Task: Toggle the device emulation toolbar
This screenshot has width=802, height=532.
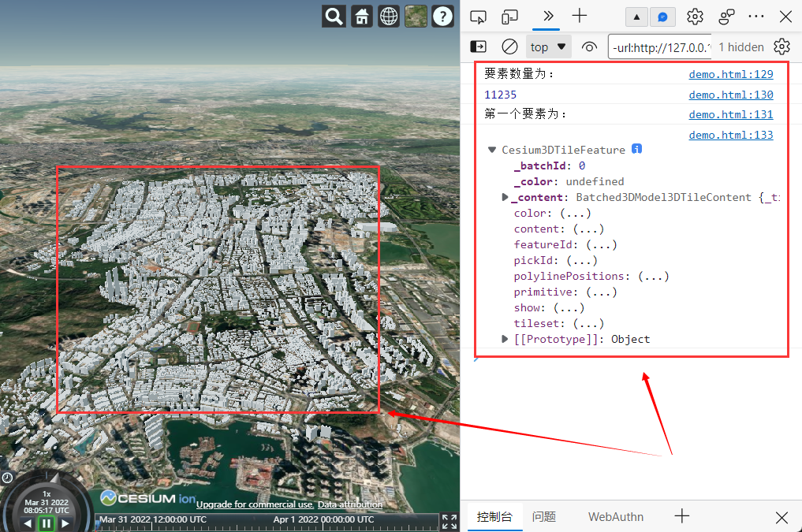Action: point(509,16)
